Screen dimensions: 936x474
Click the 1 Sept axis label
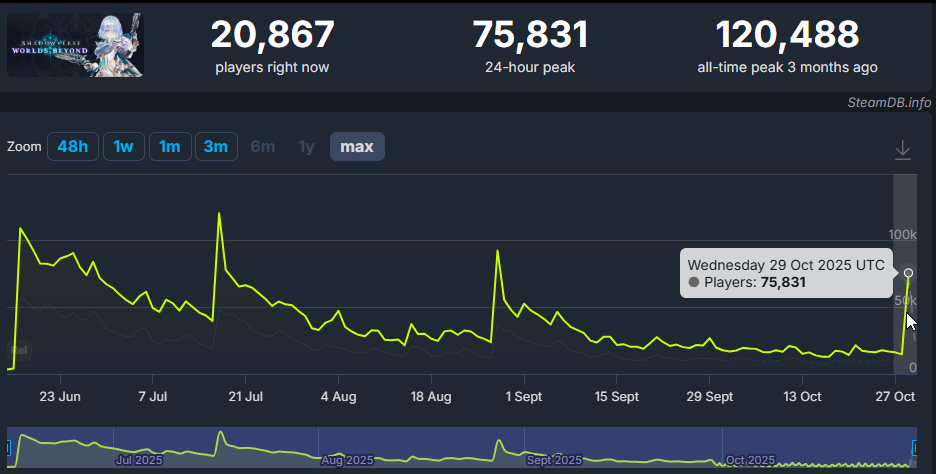pos(524,396)
